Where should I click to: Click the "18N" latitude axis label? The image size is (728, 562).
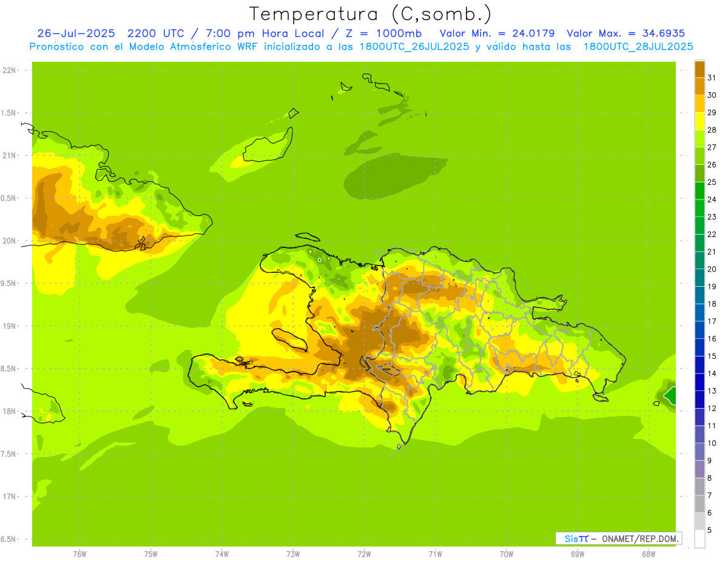coord(9,412)
